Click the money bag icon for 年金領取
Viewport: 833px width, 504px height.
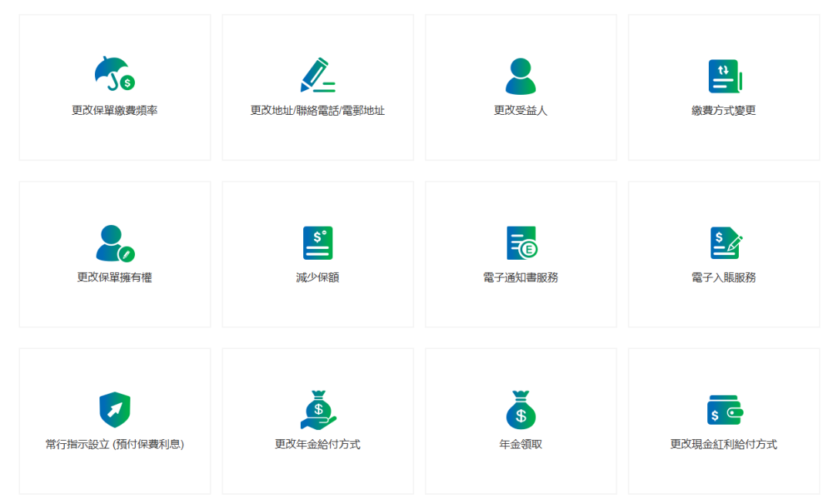[x=521, y=409]
